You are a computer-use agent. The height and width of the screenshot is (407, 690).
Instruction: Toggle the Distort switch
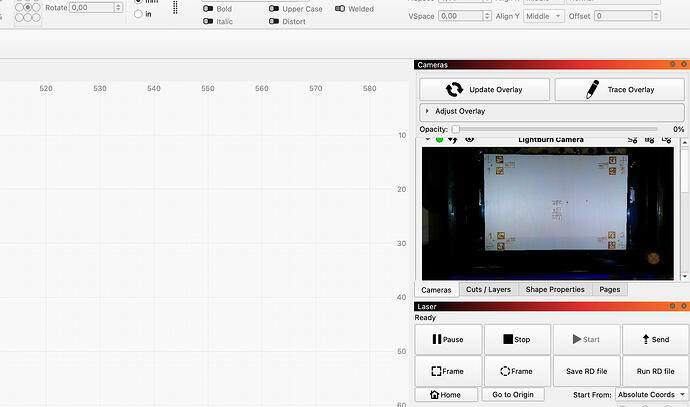coord(274,21)
